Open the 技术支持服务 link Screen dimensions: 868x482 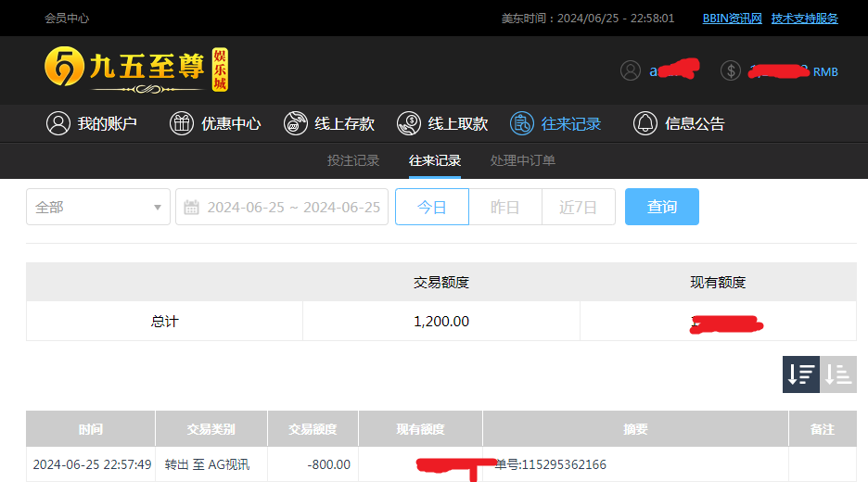pos(804,19)
